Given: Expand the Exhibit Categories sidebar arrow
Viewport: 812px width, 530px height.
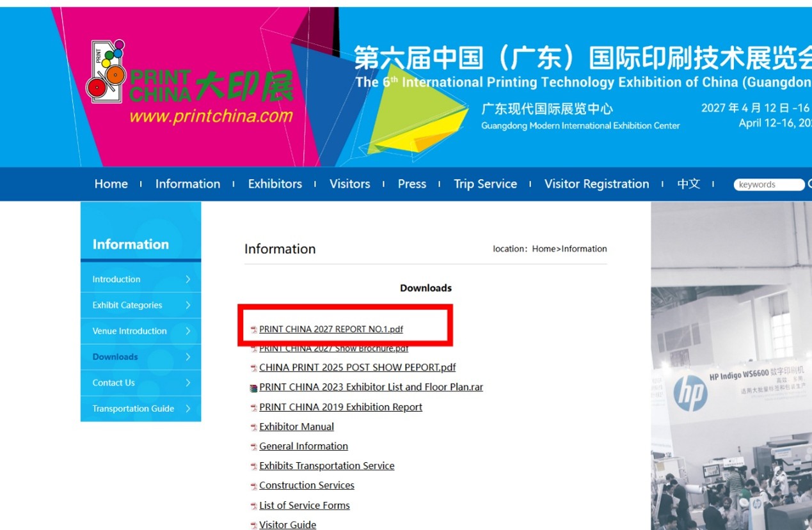Looking at the screenshot, I should [x=188, y=306].
